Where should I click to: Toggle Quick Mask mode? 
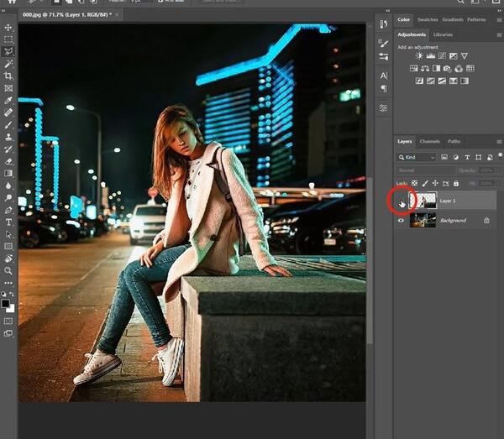coord(8,321)
